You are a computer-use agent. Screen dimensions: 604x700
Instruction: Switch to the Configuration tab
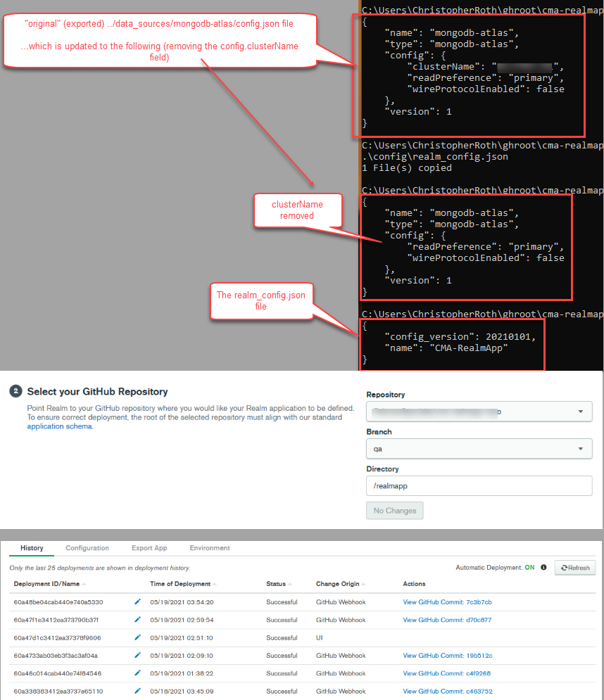click(87, 547)
